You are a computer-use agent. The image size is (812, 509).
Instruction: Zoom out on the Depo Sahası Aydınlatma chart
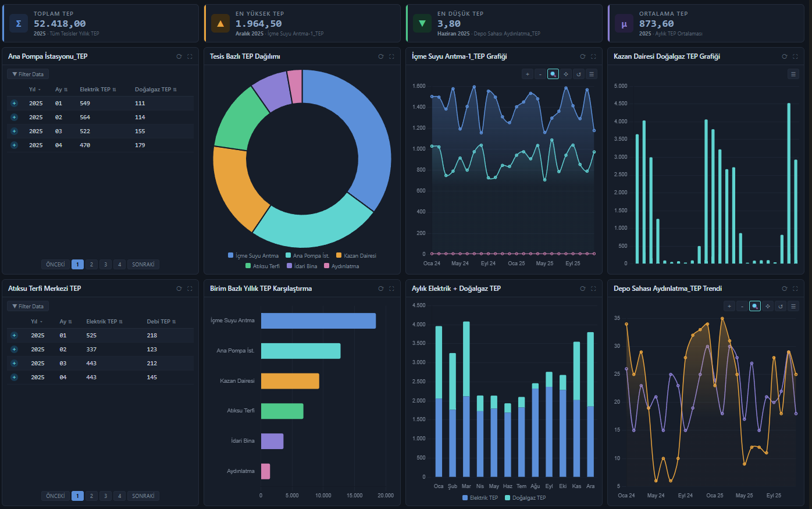(x=742, y=306)
